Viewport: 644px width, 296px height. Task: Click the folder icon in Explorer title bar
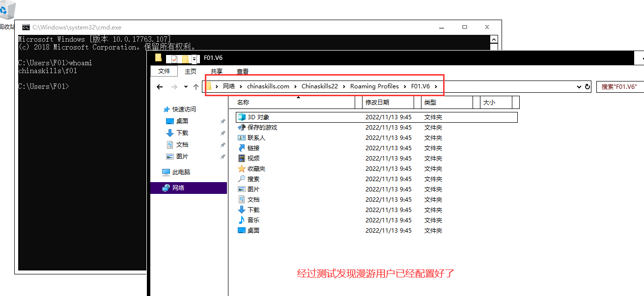pos(158,58)
